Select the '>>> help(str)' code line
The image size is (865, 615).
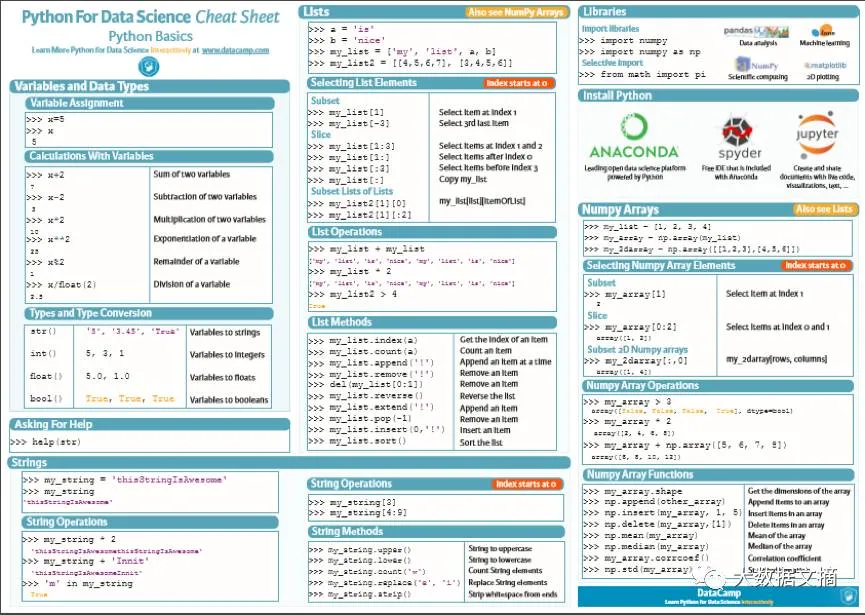(46, 442)
